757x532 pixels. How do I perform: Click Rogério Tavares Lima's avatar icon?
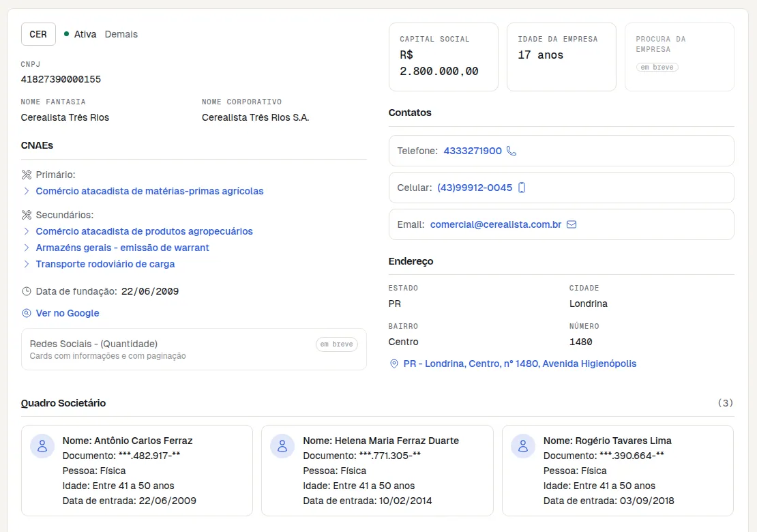coord(523,445)
